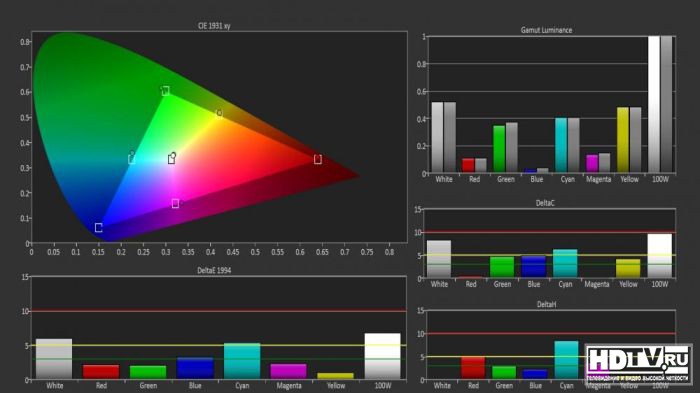
Task: Select the White bar in DeltaE 1994 chart
Action: click(54, 359)
